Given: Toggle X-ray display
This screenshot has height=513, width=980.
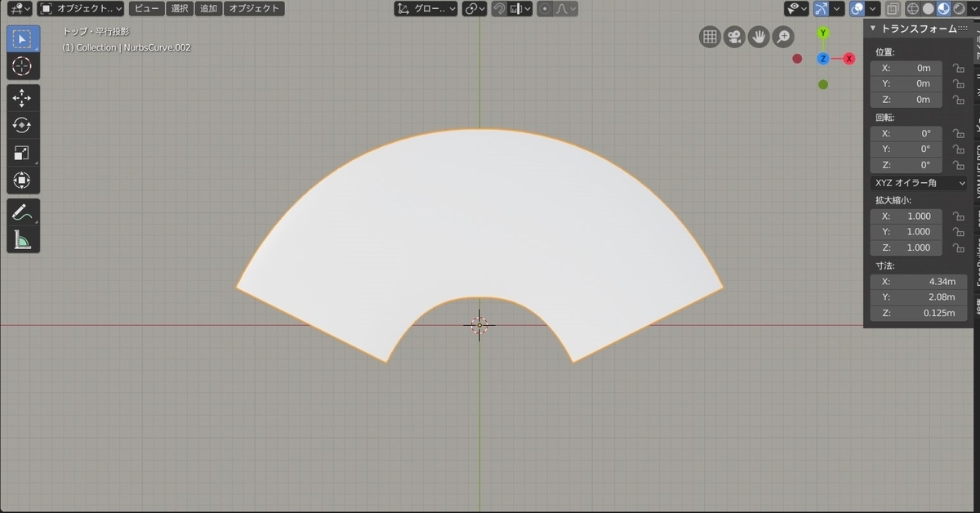Looking at the screenshot, I should [893, 9].
